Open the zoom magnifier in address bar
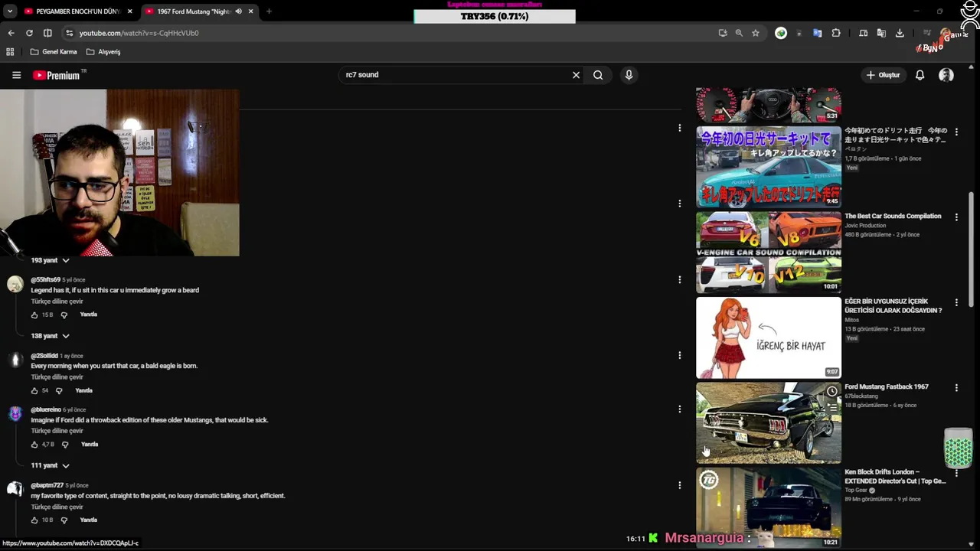 pos(739,33)
